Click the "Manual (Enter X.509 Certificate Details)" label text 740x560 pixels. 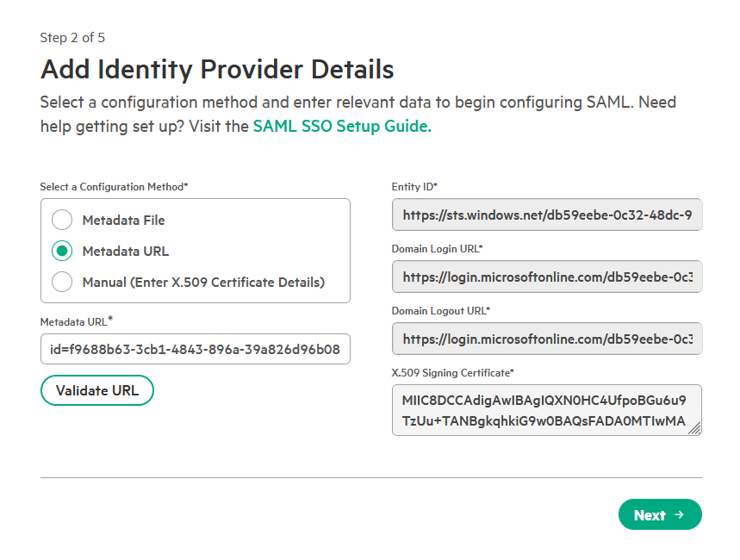pyautogui.click(x=203, y=283)
